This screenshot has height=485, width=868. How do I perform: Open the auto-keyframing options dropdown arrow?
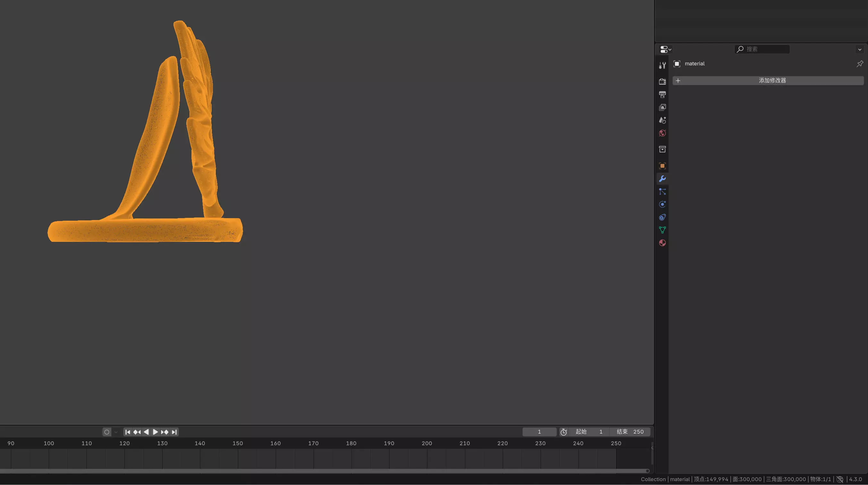point(116,432)
